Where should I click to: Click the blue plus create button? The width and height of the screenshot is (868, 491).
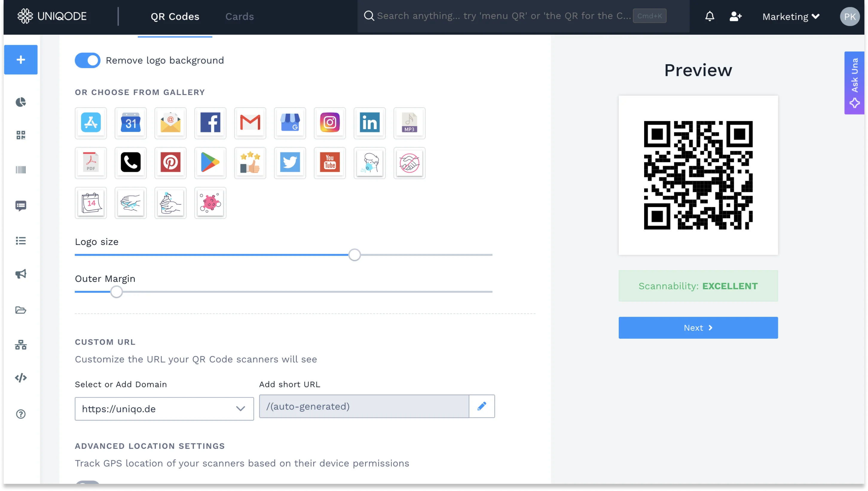click(x=21, y=60)
